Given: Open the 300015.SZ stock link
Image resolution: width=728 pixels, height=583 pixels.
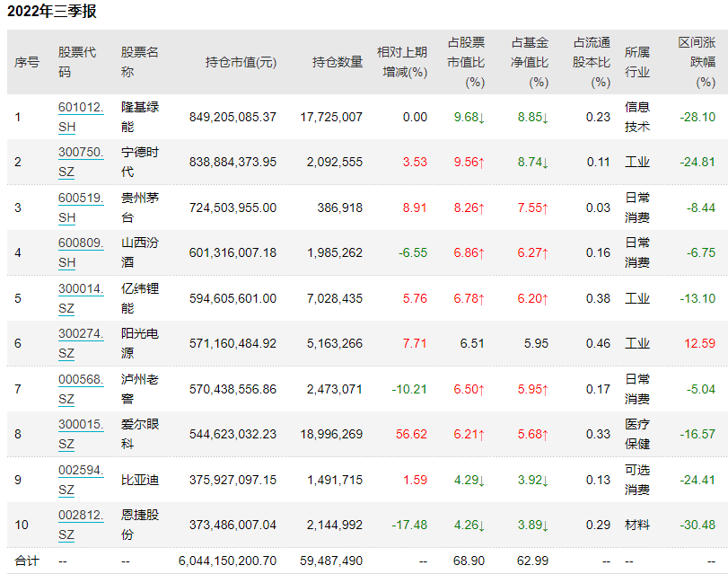Looking at the screenshot, I should (x=80, y=424).
